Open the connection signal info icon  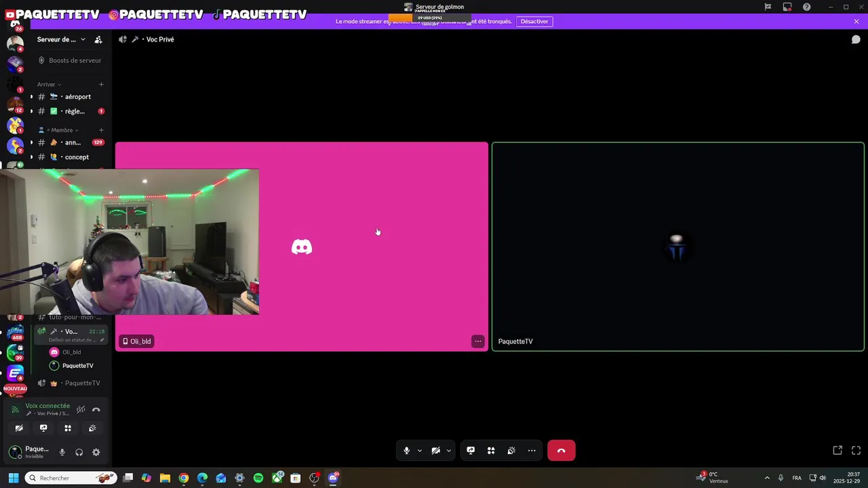point(15,409)
